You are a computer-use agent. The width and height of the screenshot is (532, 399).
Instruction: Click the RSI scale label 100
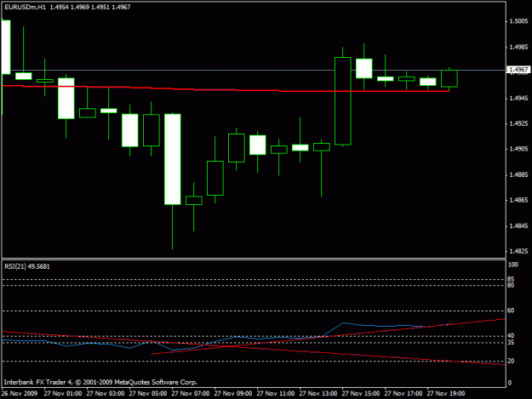tap(513, 265)
